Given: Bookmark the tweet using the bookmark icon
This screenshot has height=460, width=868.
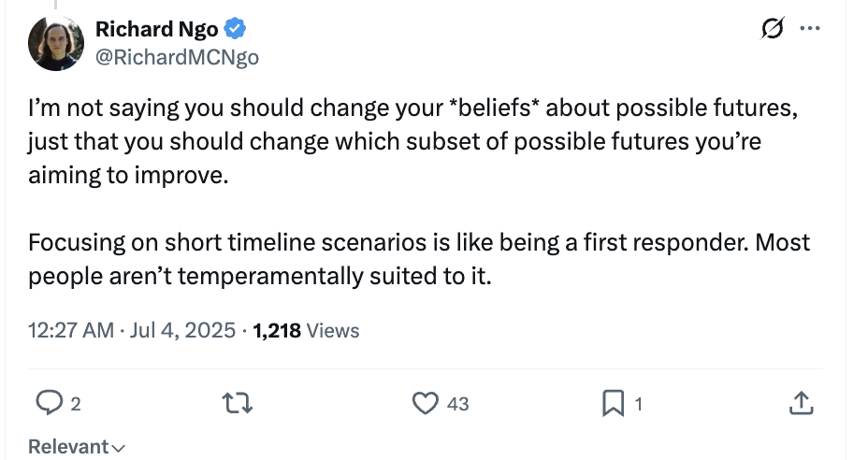Looking at the screenshot, I should point(614,403).
